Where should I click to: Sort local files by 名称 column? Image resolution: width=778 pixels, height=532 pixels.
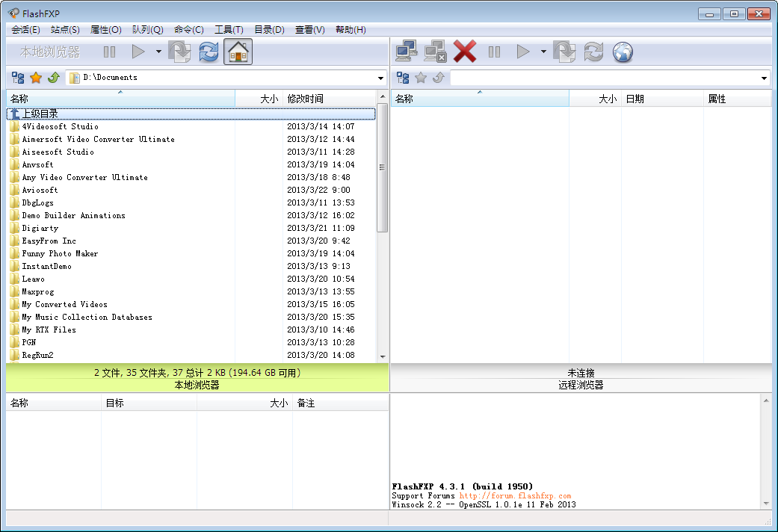(x=120, y=99)
